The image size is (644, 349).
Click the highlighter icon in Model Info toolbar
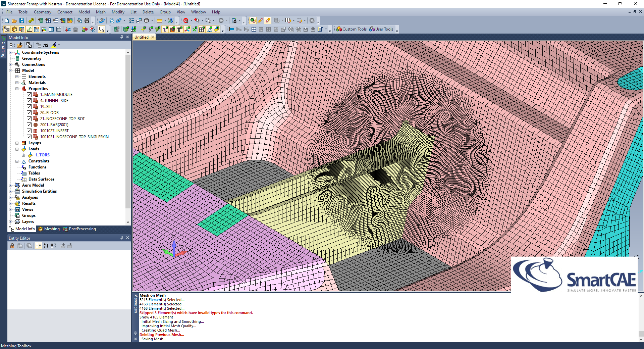54,45
